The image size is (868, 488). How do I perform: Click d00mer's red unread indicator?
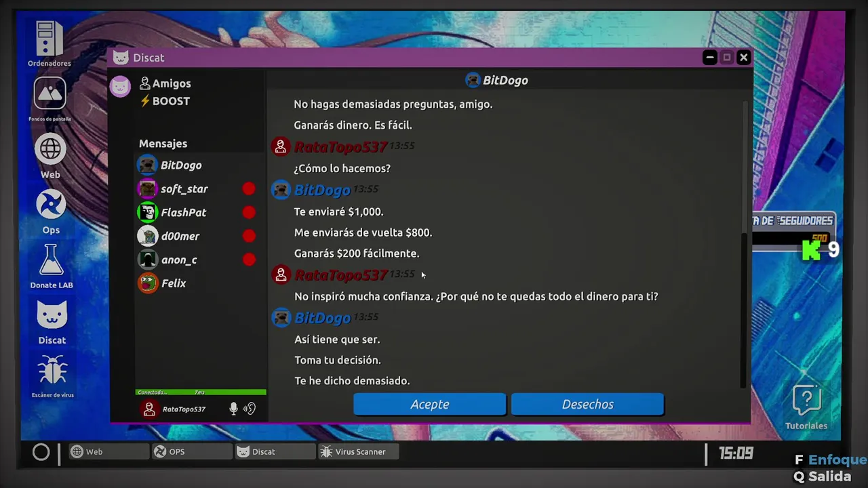click(249, 236)
